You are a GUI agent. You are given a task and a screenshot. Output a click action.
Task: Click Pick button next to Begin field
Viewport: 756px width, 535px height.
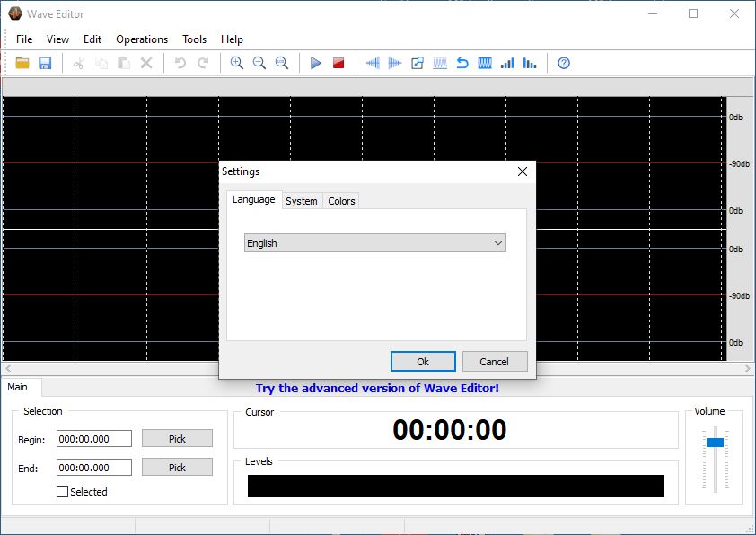[177, 439]
